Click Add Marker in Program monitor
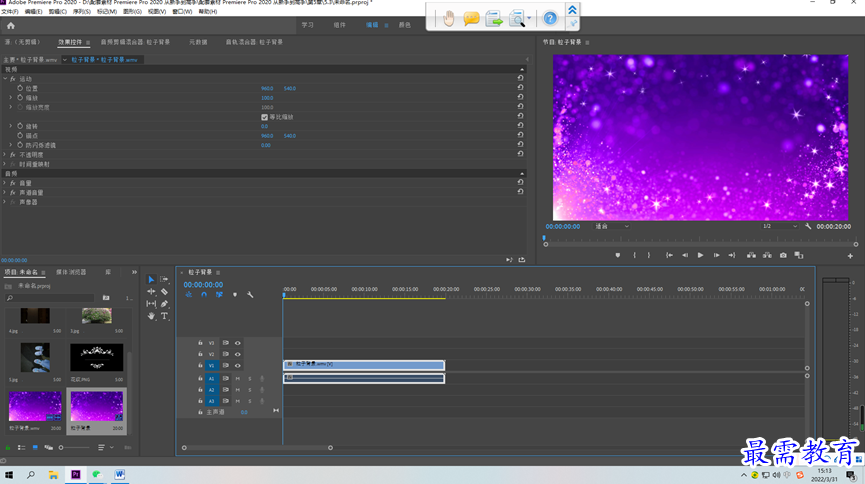The image size is (865, 484). (617, 256)
